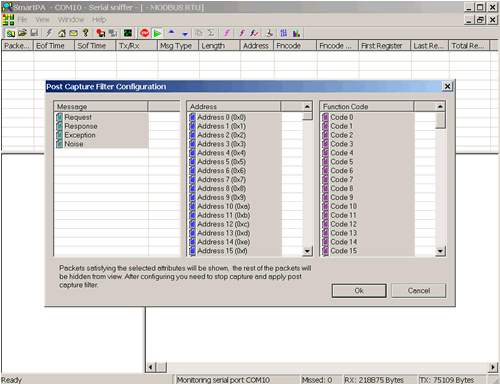Click the question mark help icon

[x=85, y=33]
